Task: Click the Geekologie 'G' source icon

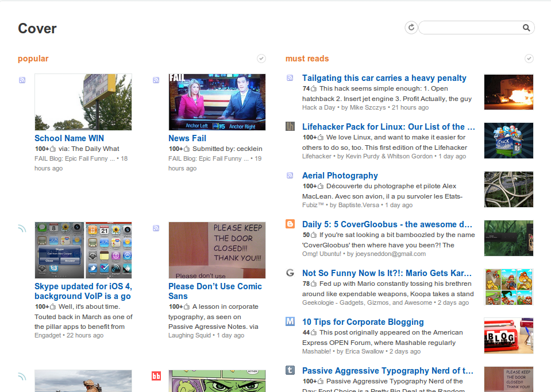Action: pos(290,272)
